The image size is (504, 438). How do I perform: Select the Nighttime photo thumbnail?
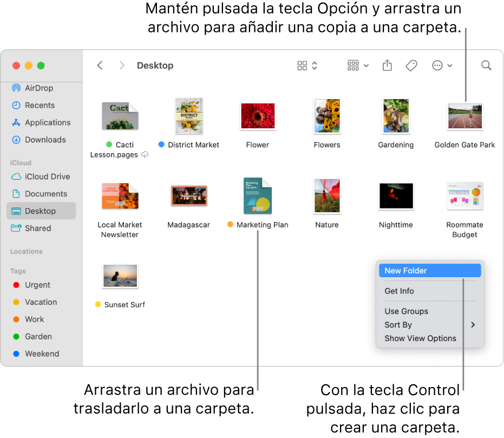pyautogui.click(x=396, y=196)
